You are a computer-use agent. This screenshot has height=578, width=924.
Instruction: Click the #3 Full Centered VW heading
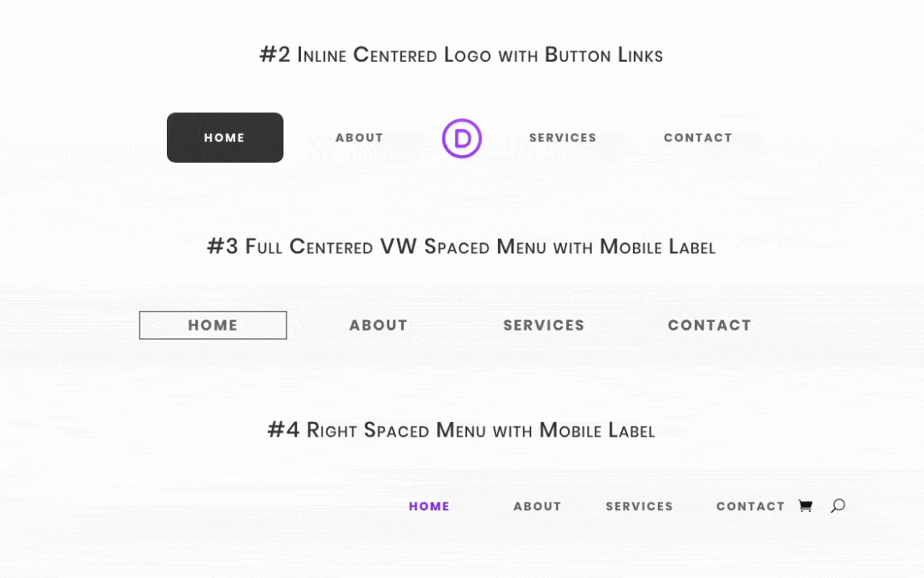[x=461, y=247]
